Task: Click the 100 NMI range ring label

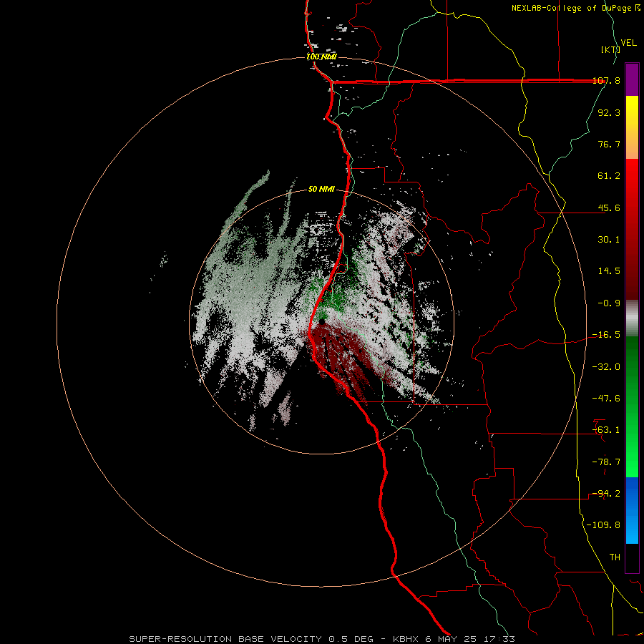Action: click(x=321, y=57)
